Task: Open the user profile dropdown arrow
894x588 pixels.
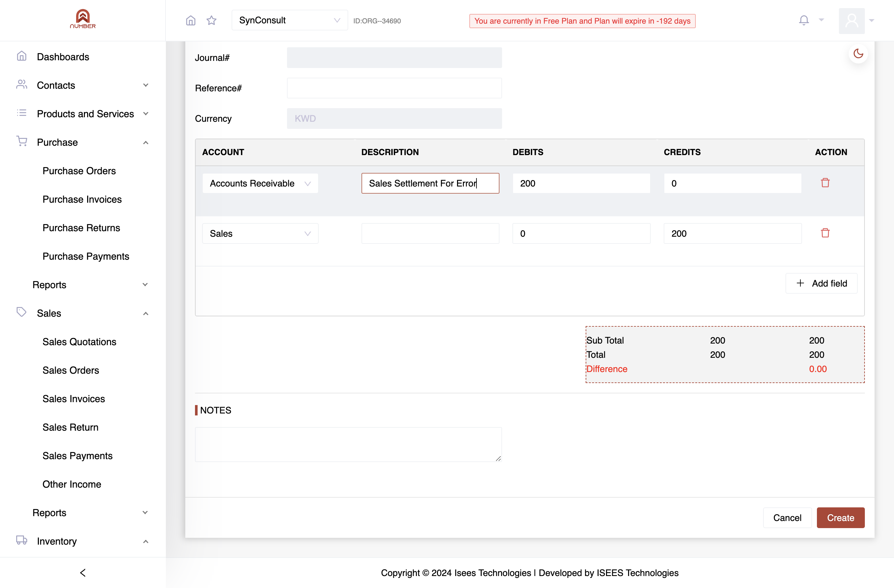Action: pyautogui.click(x=872, y=21)
